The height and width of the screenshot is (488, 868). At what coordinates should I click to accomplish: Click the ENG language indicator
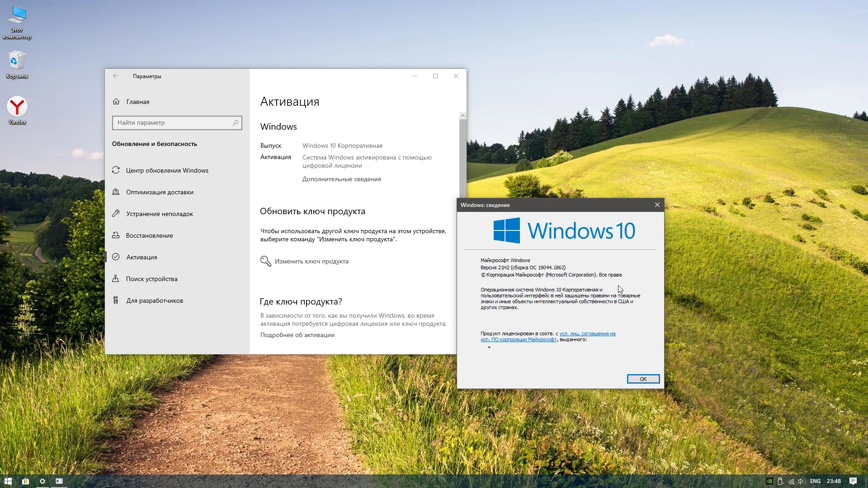point(815,481)
